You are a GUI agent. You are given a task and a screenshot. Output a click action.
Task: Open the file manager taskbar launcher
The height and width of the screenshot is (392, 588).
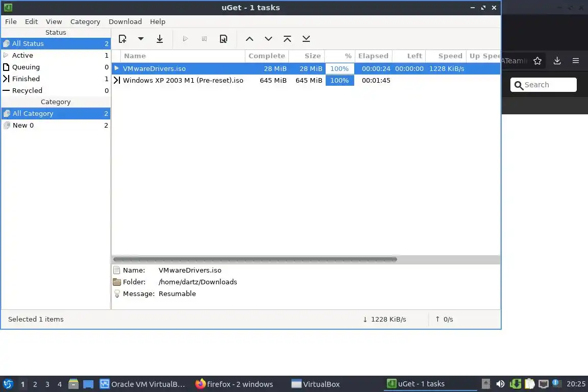73,384
